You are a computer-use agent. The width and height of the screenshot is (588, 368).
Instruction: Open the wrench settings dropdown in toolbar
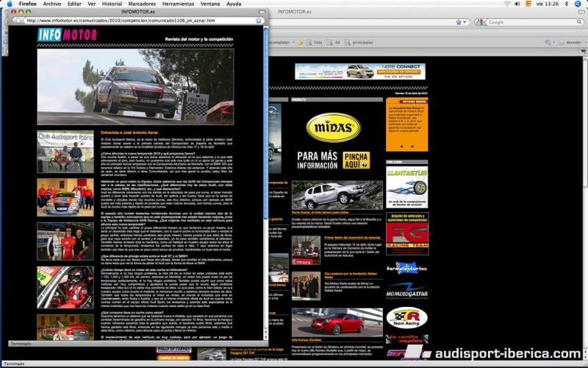click(x=550, y=43)
